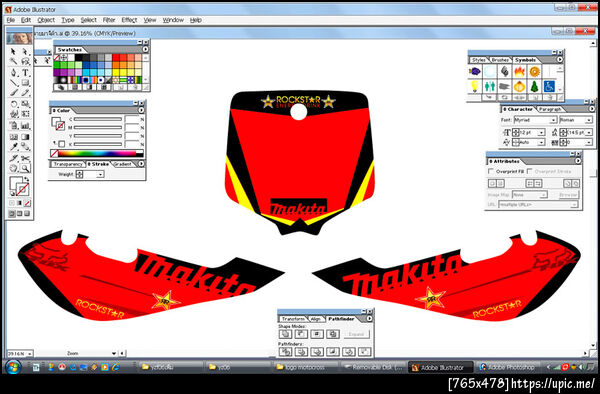This screenshot has height=394, width=600.
Task: Click the light bulb symbol
Action: [x=474, y=86]
